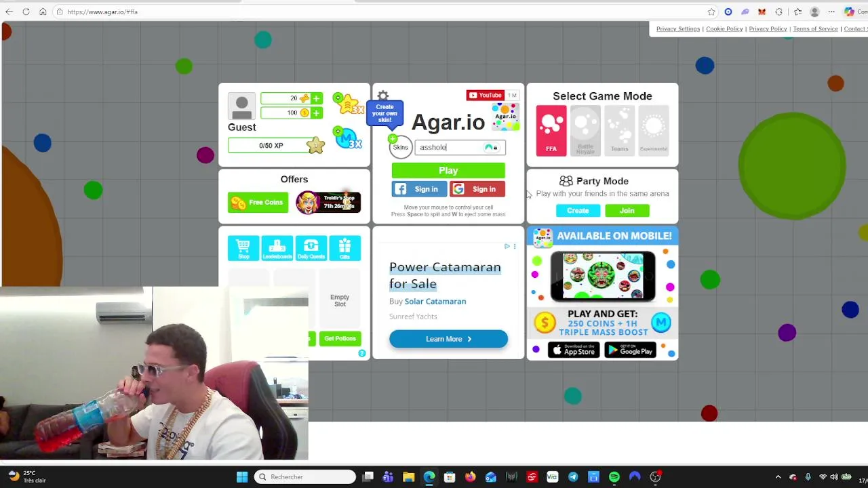Open the Gifts icon
This screenshot has width=868, height=488.
pyautogui.click(x=344, y=248)
